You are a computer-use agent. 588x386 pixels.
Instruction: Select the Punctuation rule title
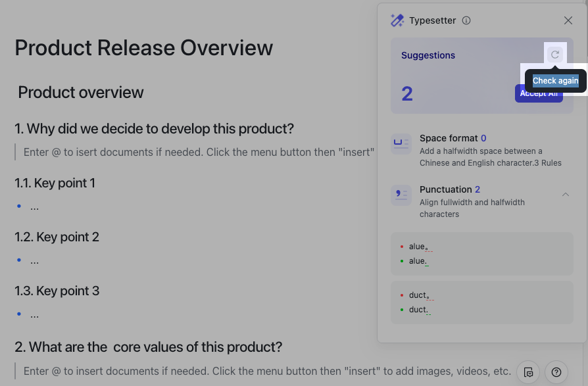445,189
